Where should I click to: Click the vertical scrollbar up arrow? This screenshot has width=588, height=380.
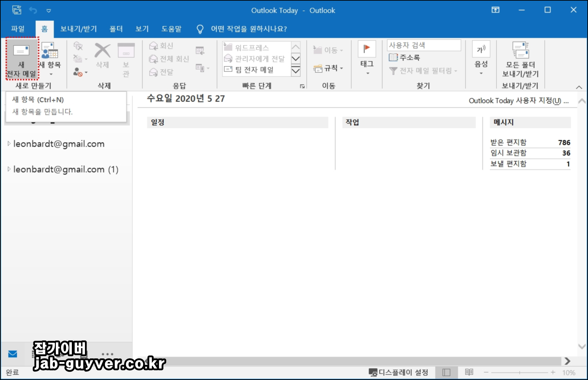click(582, 101)
